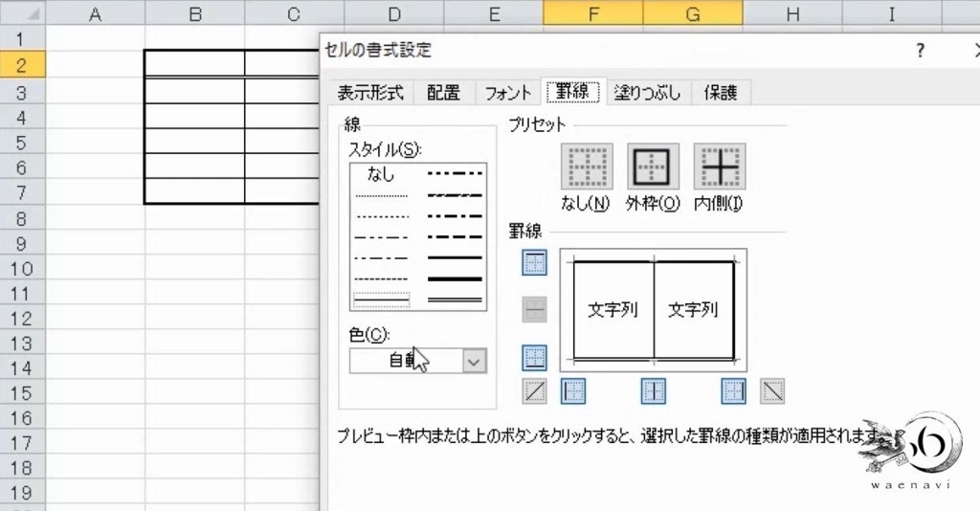Viewport: 980px width, 511px height.
Task: Select the medium solid line style
Action: [455, 257]
